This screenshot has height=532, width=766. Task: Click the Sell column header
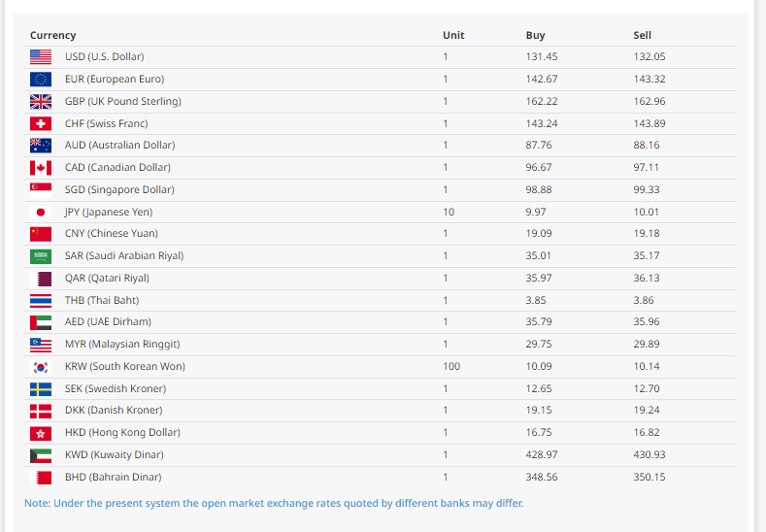[x=642, y=35]
